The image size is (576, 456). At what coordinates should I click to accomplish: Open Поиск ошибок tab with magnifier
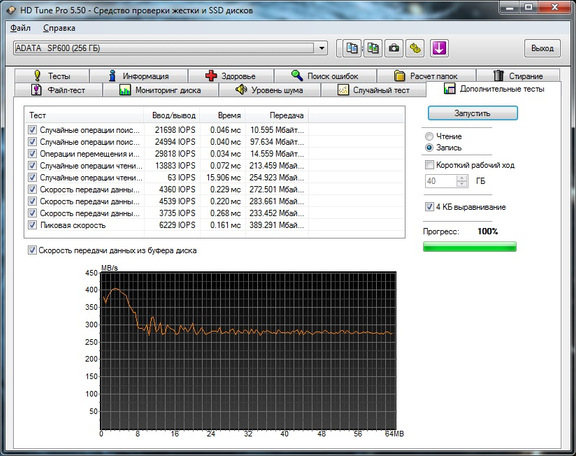coord(325,76)
